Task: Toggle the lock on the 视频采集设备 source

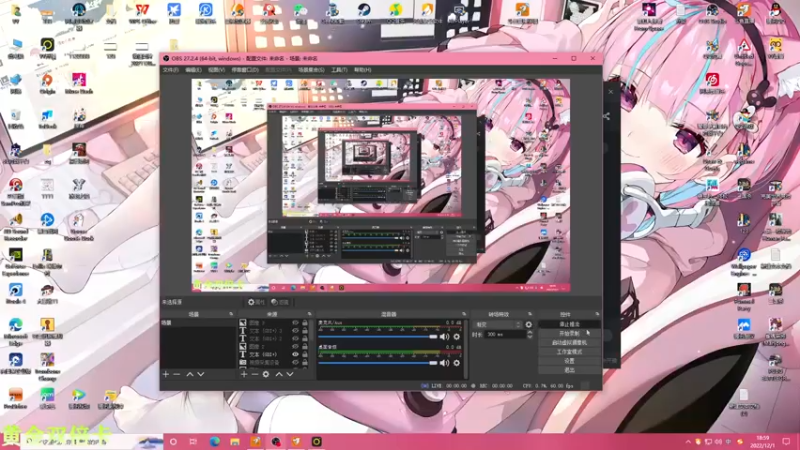Action: (305, 362)
